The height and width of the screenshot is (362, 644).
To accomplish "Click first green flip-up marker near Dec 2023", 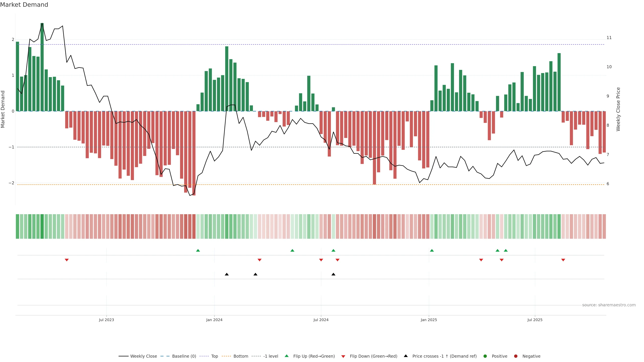I will click(x=198, y=250).
